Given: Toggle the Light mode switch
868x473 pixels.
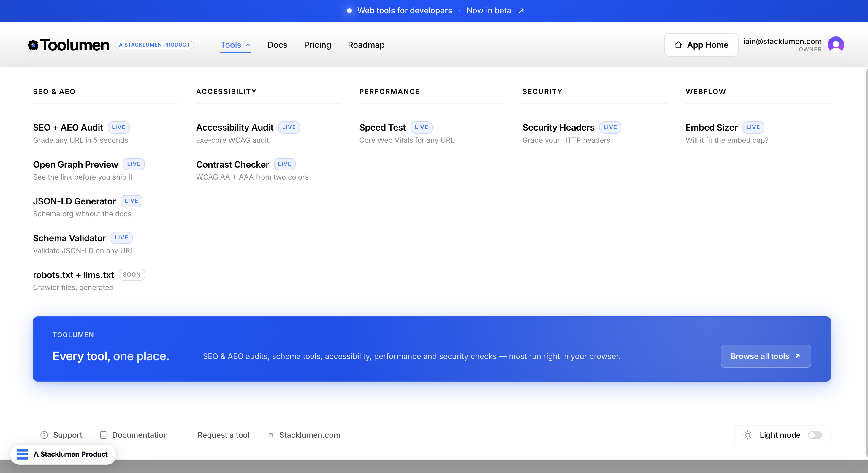Looking at the screenshot, I should click(815, 435).
